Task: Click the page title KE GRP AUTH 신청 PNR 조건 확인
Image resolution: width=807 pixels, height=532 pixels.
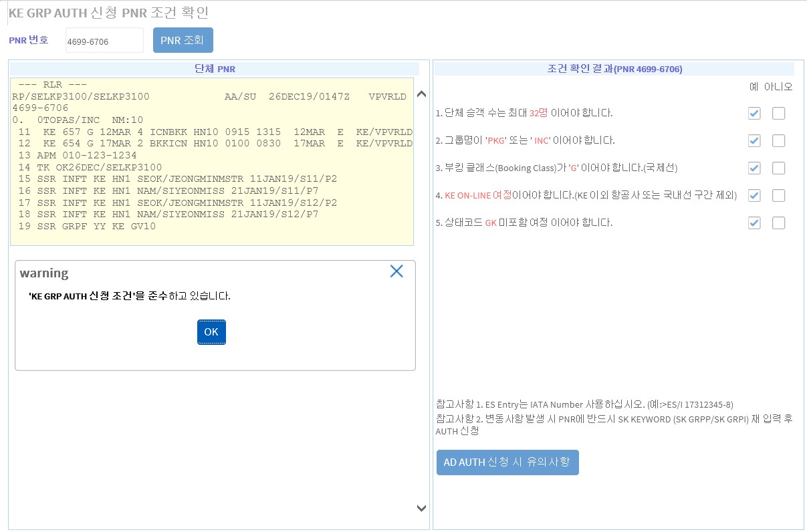Action: pyautogui.click(x=109, y=13)
